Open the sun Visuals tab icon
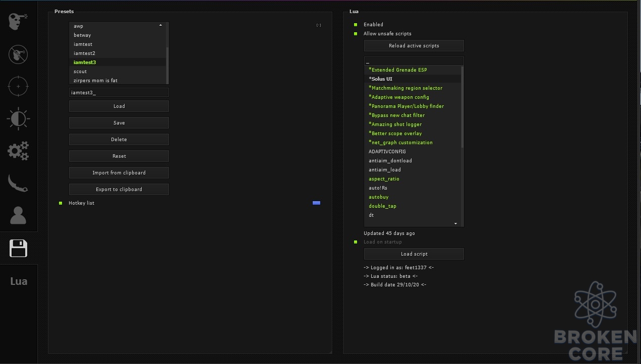 (18, 119)
